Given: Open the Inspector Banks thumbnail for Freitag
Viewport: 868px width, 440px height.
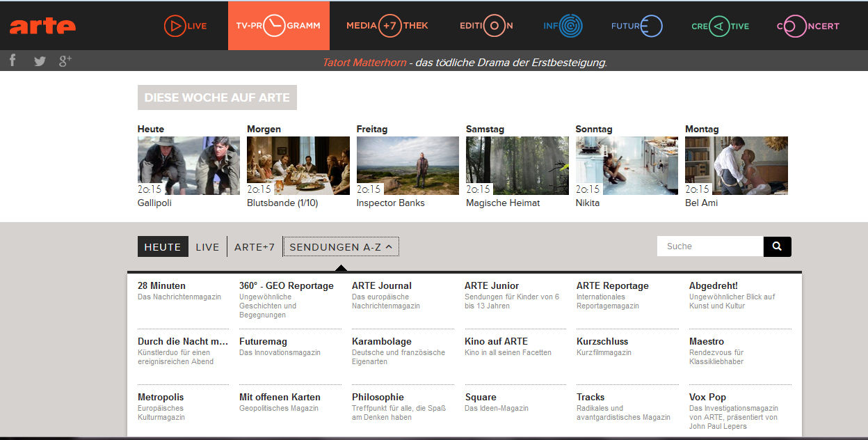Looking at the screenshot, I should (x=408, y=166).
